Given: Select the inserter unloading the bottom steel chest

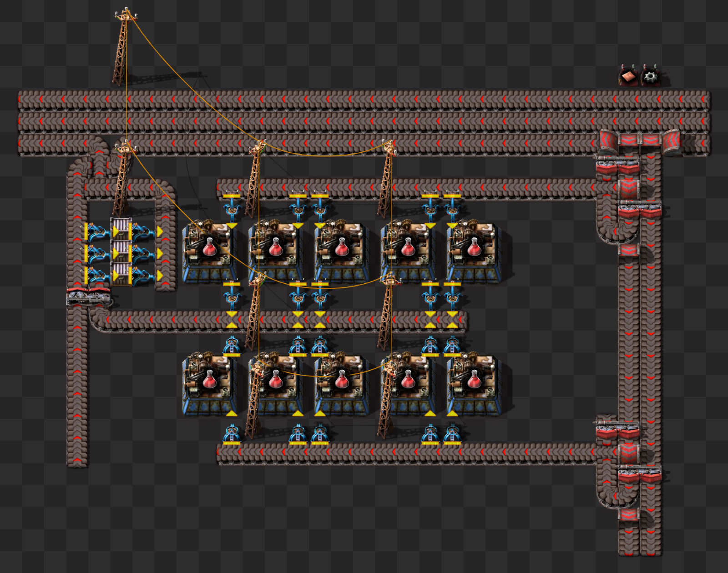Looking at the screenshot, I should 143,276.
